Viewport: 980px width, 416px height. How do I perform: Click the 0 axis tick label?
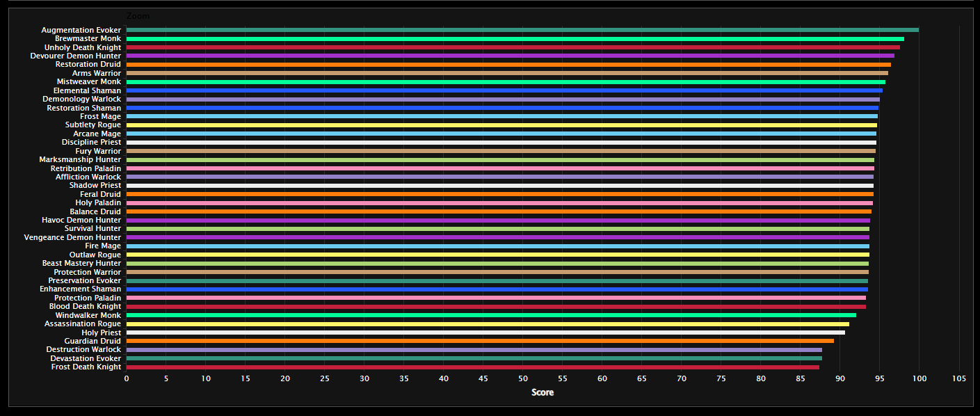point(127,378)
